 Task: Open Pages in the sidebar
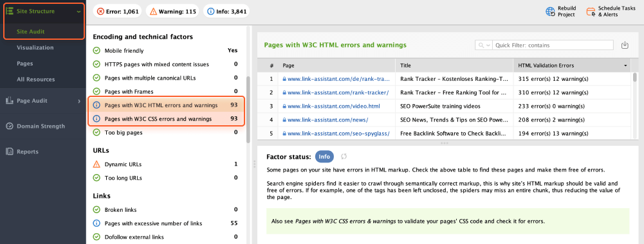tap(25, 64)
